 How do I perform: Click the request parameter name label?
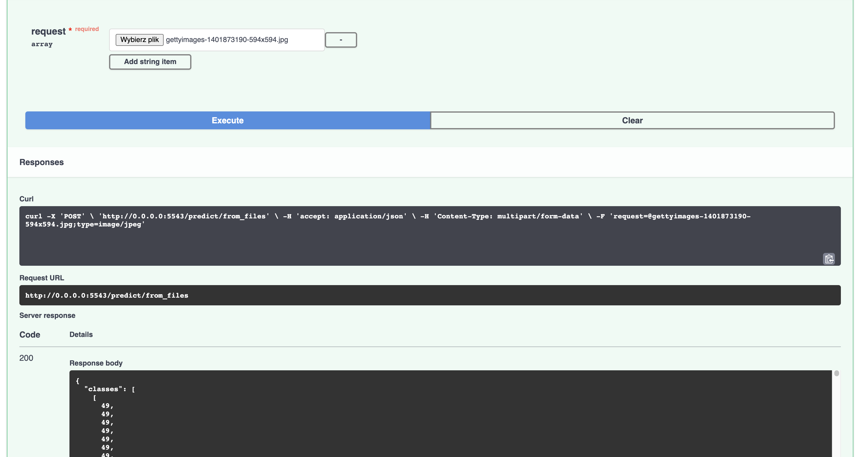48,31
